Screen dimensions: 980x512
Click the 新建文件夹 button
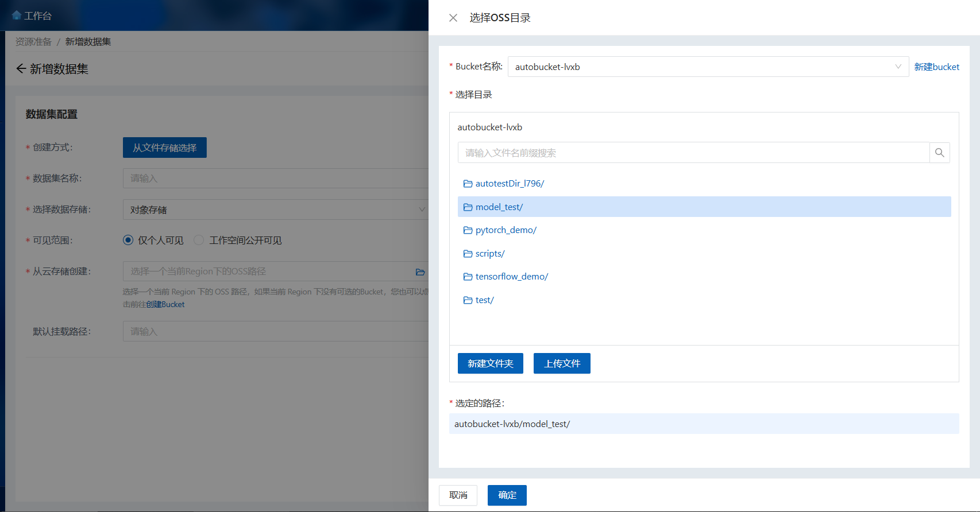(x=490, y=363)
